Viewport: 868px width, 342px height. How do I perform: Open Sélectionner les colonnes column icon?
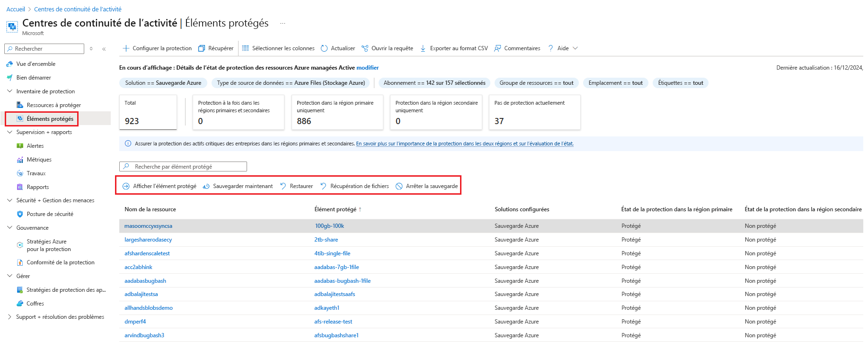[246, 48]
